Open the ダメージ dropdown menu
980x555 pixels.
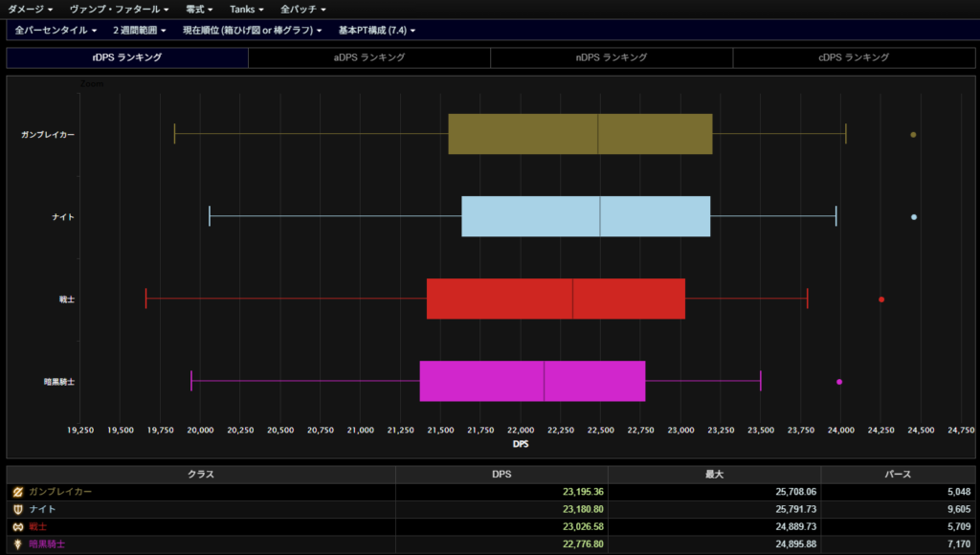(x=32, y=9)
